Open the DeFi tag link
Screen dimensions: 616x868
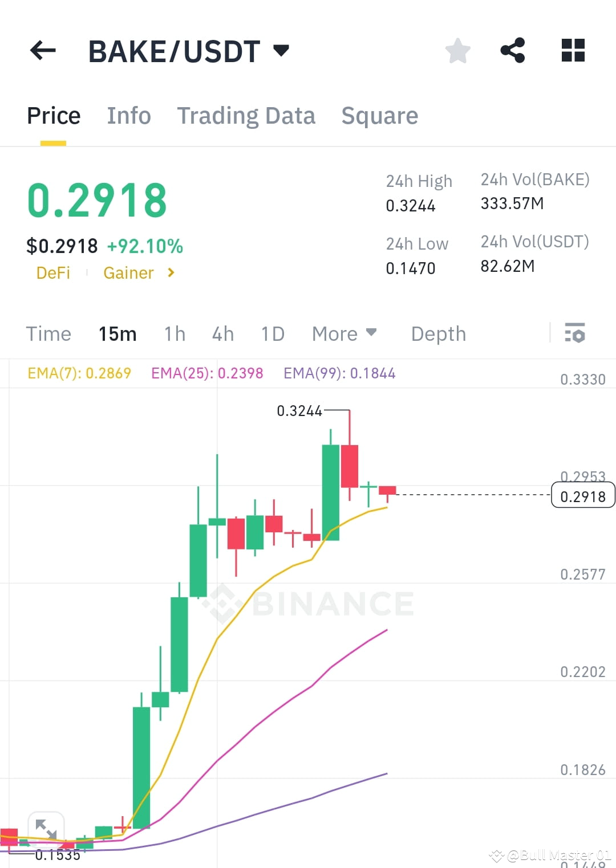(54, 273)
